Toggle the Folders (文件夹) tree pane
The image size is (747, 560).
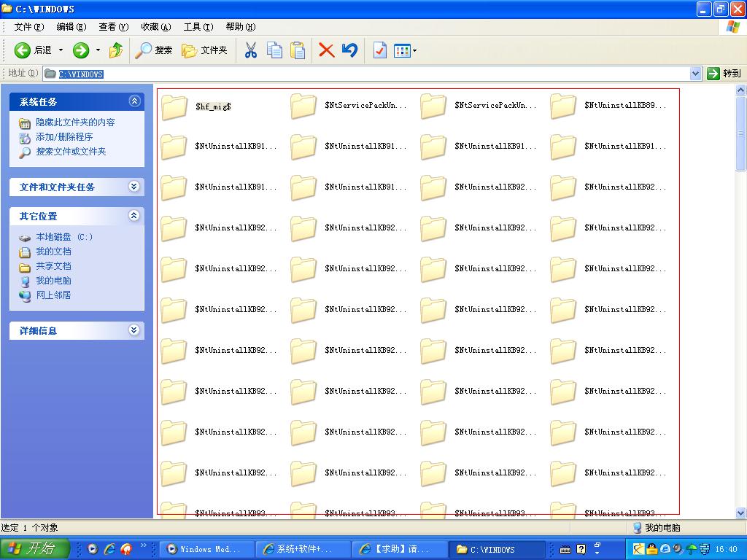tap(205, 50)
